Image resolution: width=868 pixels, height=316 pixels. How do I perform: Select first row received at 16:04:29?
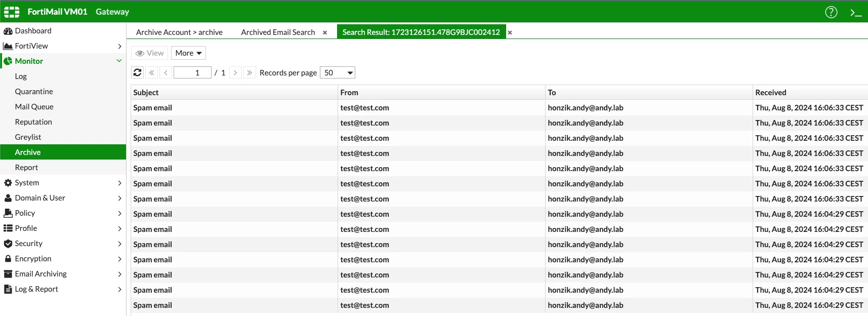point(499,214)
